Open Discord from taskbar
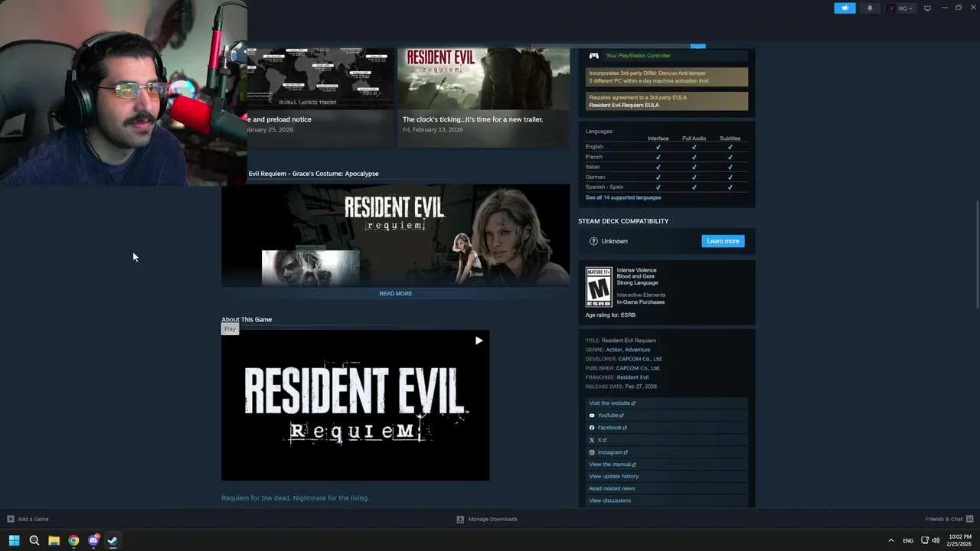 tap(93, 540)
